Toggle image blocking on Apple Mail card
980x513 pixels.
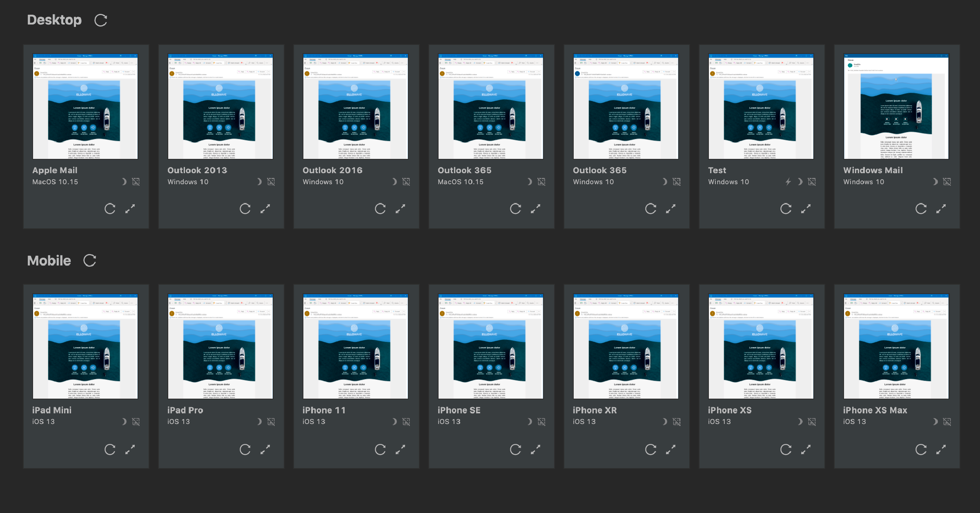(136, 181)
